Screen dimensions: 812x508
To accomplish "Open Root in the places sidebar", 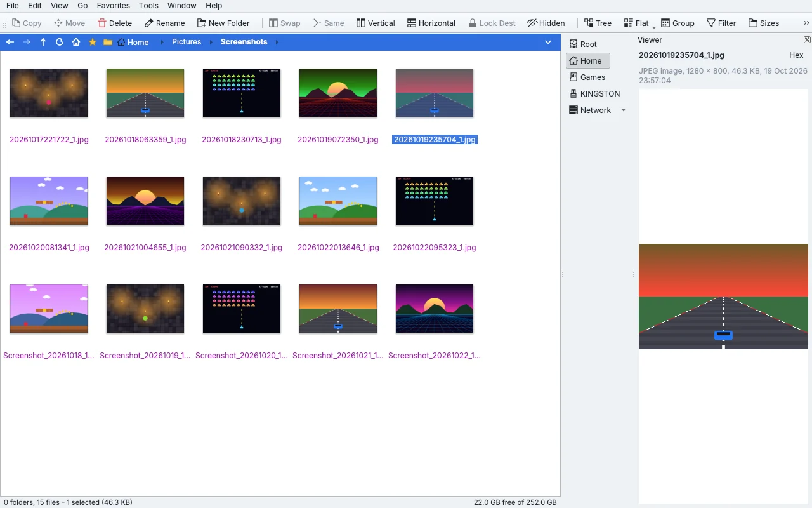I will point(584,44).
